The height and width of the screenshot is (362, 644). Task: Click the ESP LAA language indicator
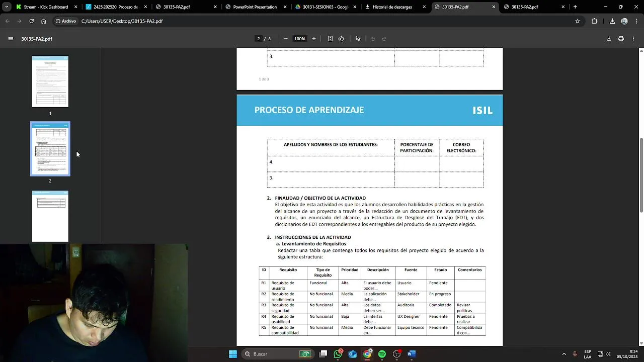[x=588, y=354]
